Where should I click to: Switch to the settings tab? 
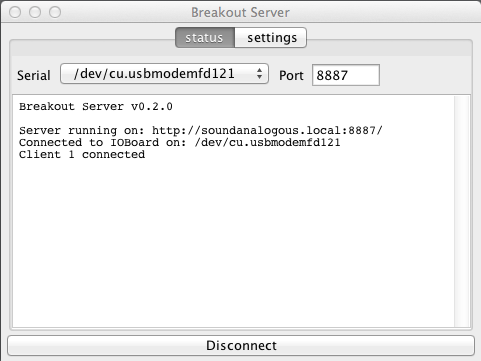pos(271,38)
